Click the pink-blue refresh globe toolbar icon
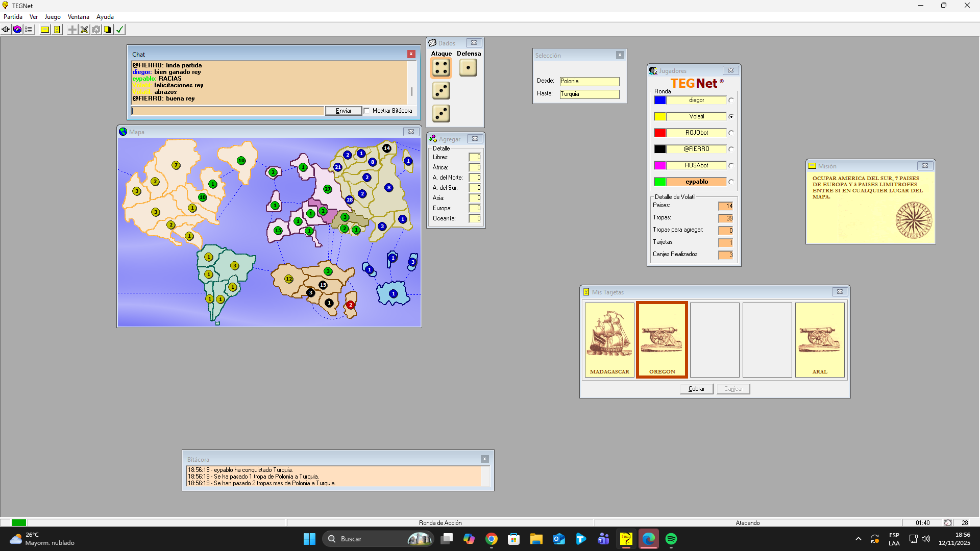This screenshot has height=551, width=980. coord(17,30)
